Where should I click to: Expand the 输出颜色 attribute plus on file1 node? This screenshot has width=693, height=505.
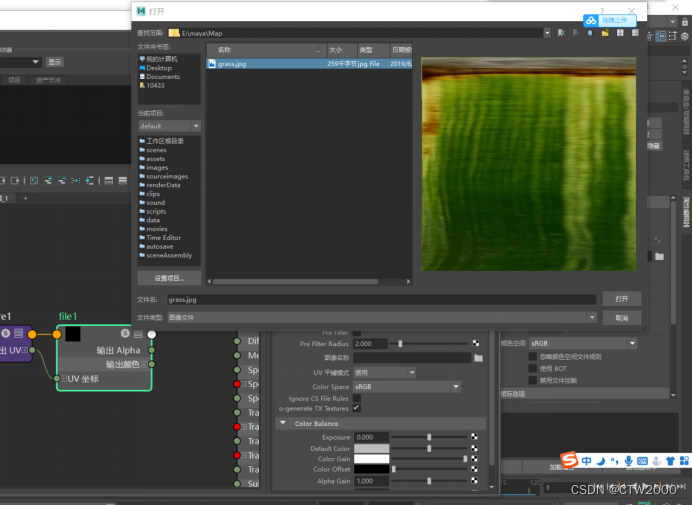[x=144, y=364]
